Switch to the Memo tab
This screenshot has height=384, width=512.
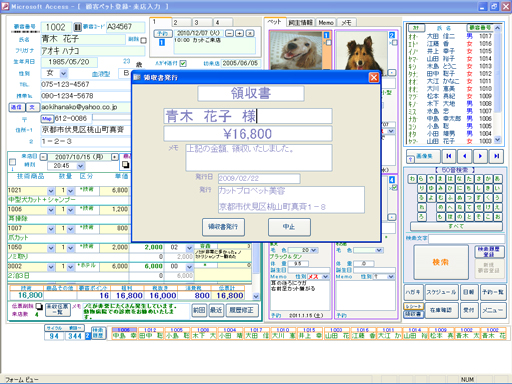326,23
